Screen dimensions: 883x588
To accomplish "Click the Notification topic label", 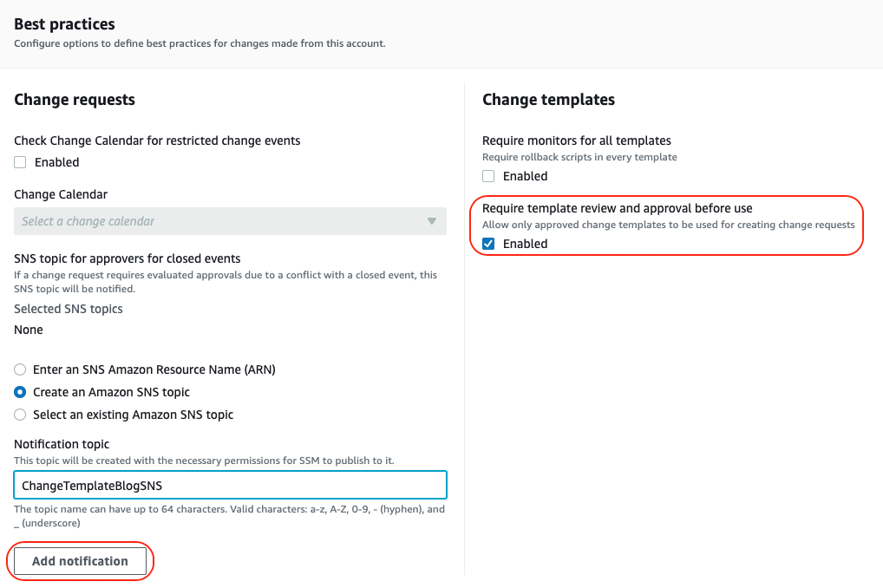I will tap(62, 443).
